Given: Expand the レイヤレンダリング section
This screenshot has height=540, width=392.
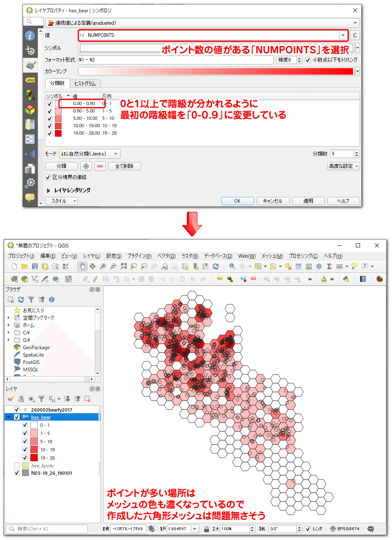Looking at the screenshot, I should point(48,190).
